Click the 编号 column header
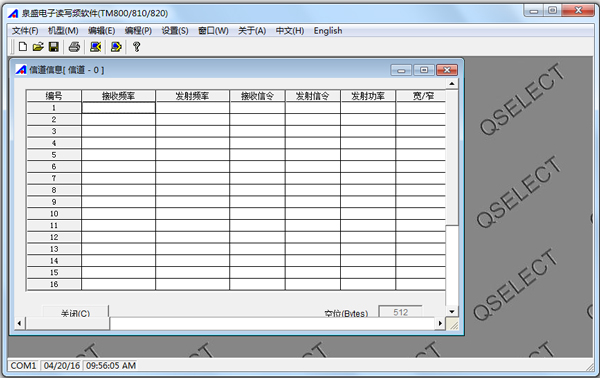The height and width of the screenshot is (378, 600). pos(54,96)
